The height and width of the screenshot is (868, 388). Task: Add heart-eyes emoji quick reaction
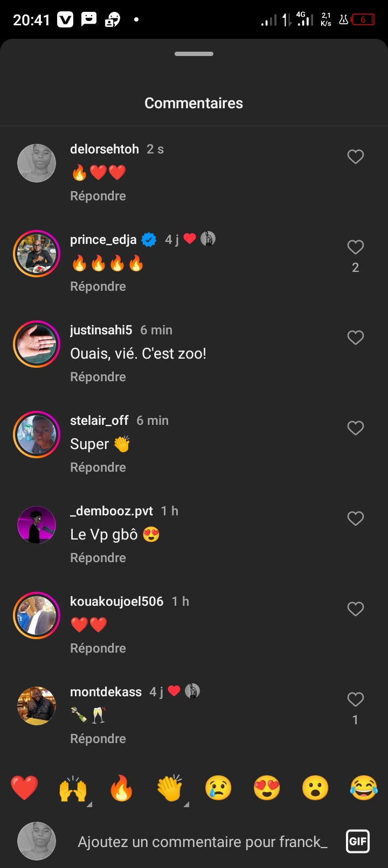tap(267, 788)
